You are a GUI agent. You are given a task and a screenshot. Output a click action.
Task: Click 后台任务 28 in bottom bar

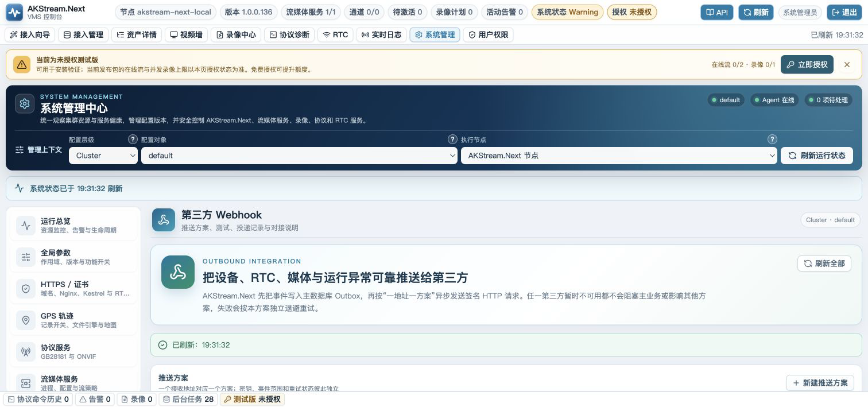(x=188, y=399)
